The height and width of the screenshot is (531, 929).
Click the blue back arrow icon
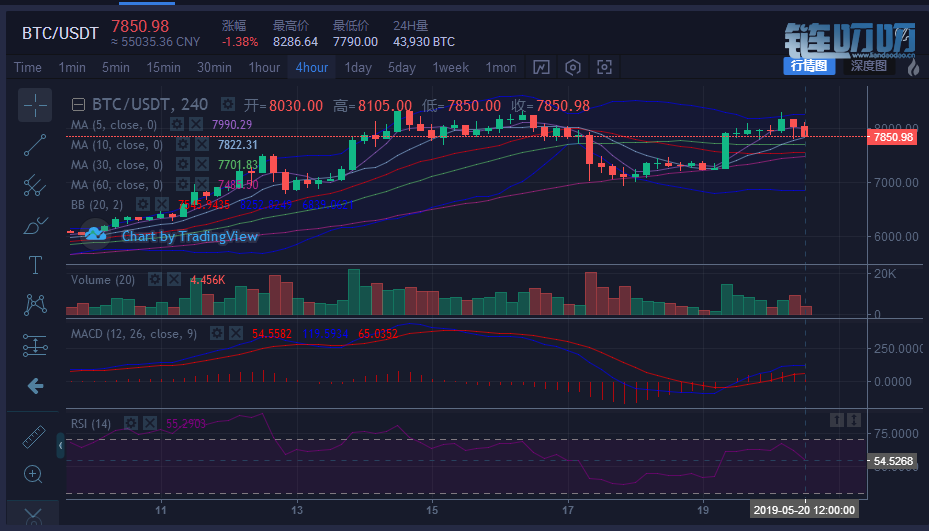tap(35, 386)
